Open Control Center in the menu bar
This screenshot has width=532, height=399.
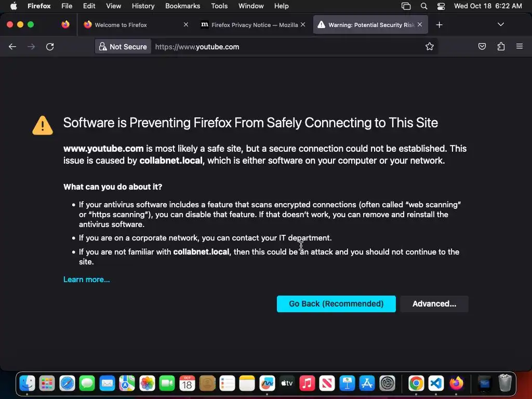click(441, 6)
